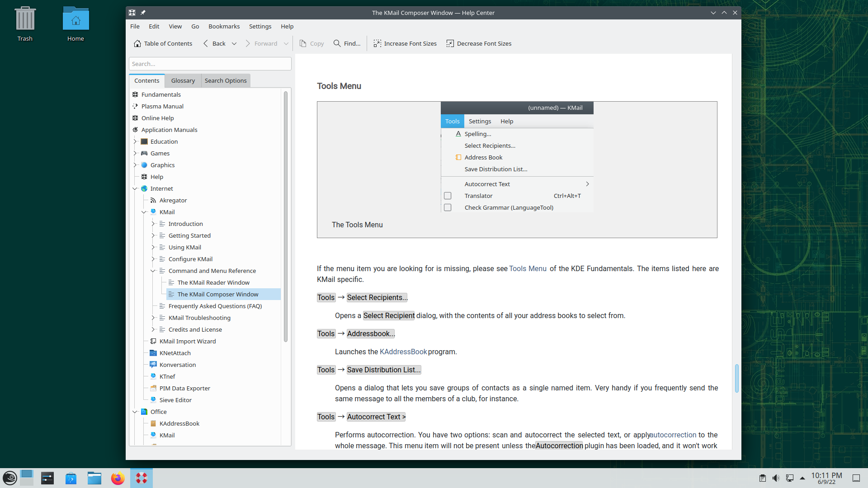Launch the file manager from the taskbar
Image resolution: width=868 pixels, height=488 pixels.
[94, 478]
